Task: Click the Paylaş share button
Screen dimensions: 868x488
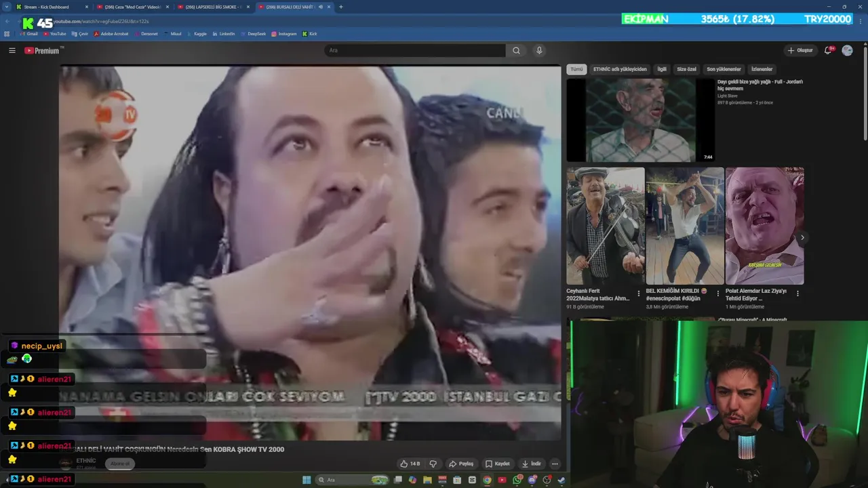Action: pyautogui.click(x=461, y=464)
